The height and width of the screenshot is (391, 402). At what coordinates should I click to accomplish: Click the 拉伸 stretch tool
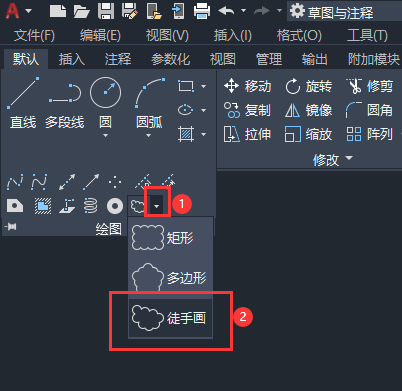pos(247,134)
